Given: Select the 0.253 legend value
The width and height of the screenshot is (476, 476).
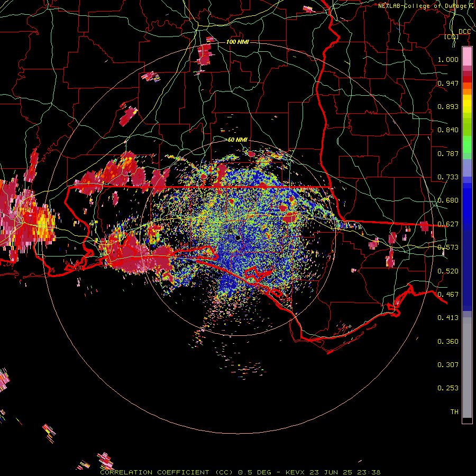Looking at the screenshot, I should point(448,388).
